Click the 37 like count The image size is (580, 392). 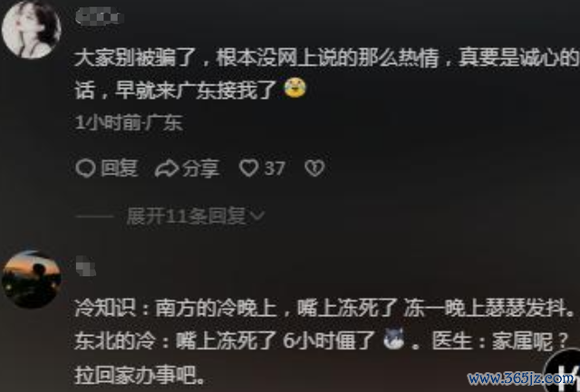tap(275, 169)
